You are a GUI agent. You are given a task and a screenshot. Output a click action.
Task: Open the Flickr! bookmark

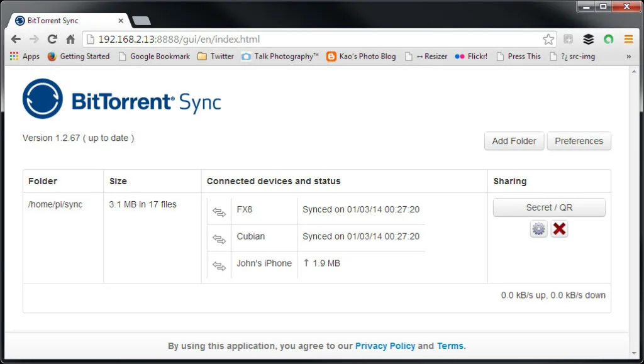[471, 57]
